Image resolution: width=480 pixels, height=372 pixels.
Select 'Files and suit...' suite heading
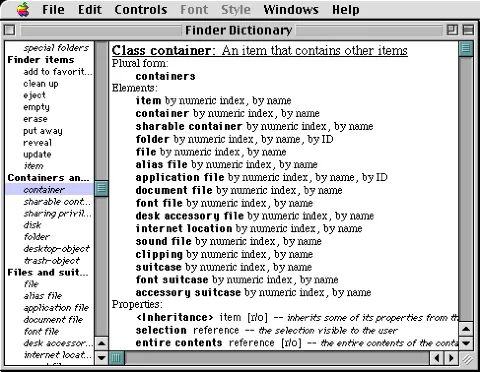click(x=48, y=272)
